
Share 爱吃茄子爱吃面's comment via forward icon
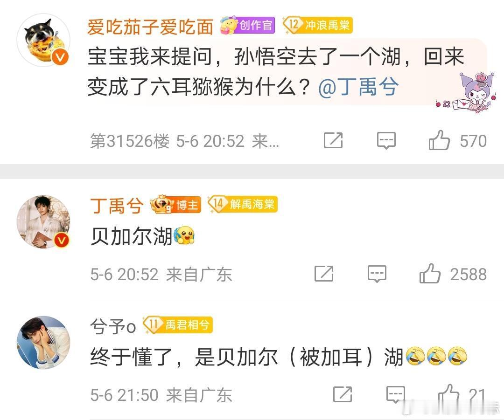point(333,140)
